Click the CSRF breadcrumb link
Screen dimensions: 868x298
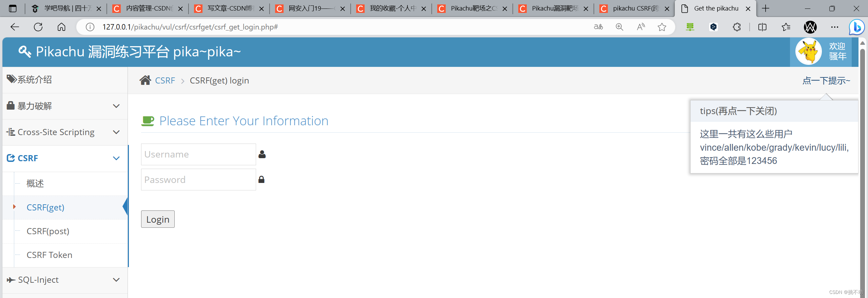click(x=165, y=80)
